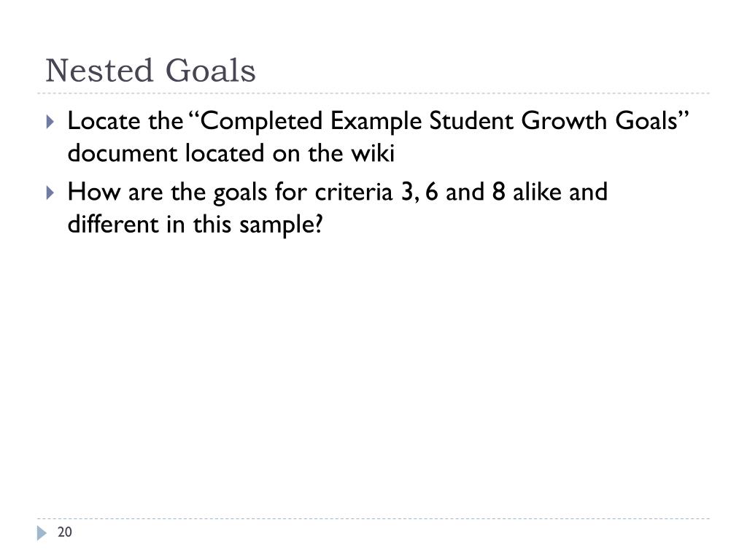
Task: Select the word "criteria" in second bullet
Action: click(354, 192)
